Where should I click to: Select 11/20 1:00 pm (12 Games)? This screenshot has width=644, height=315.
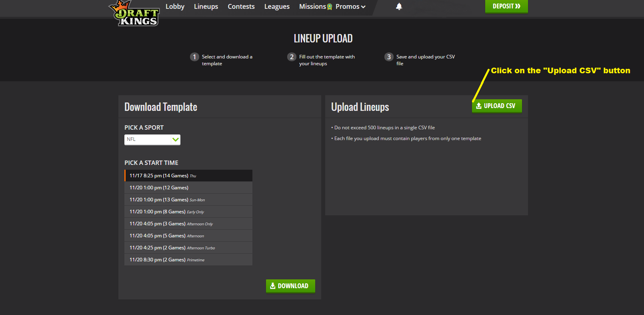coord(188,188)
